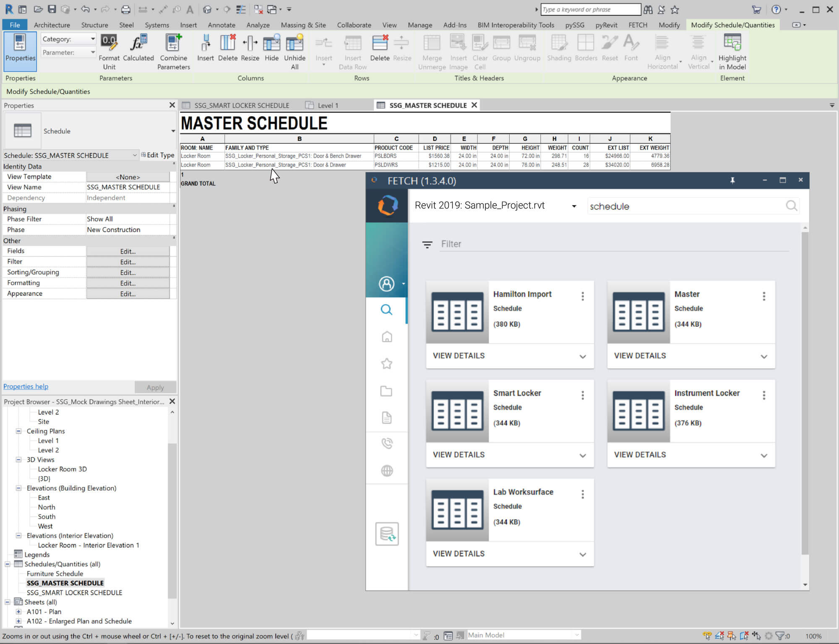839x644 pixels.
Task: Open the FETCH document sidebar icon
Action: pos(386,418)
